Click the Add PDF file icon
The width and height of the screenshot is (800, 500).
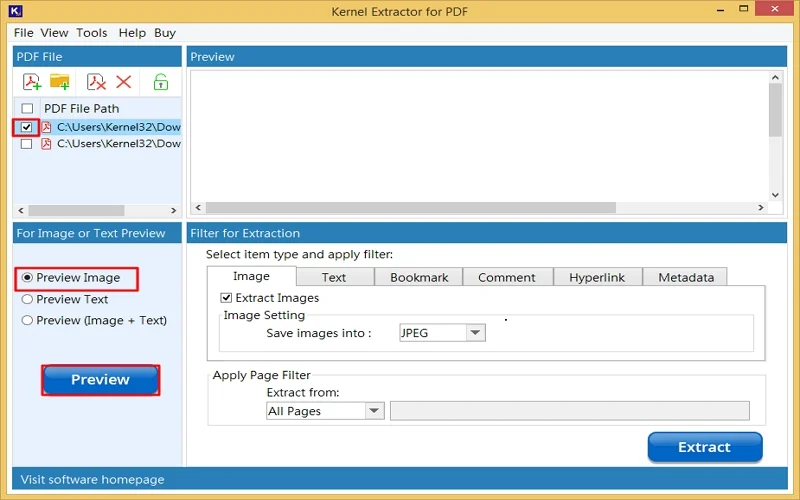32,82
